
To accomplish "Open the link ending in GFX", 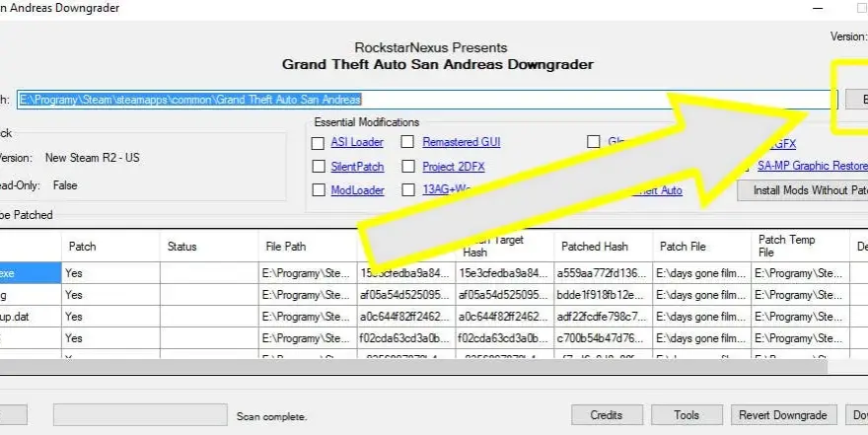I will point(783,144).
